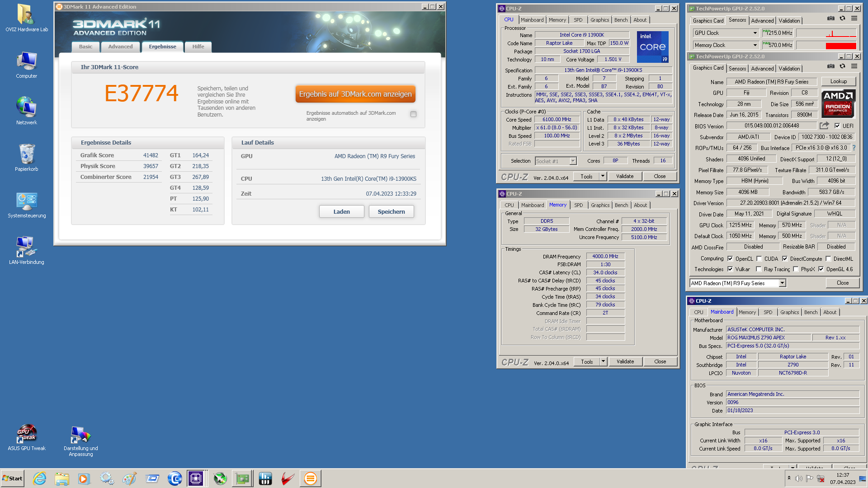The image size is (868, 488).
Task: Open Advanced tab in GPU-Z Graphics Card window
Action: click(x=762, y=69)
